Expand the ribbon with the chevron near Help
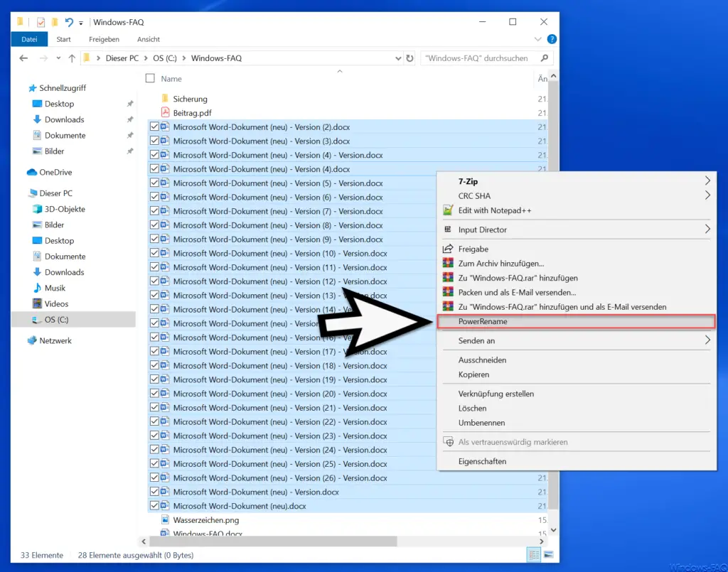 (x=537, y=39)
